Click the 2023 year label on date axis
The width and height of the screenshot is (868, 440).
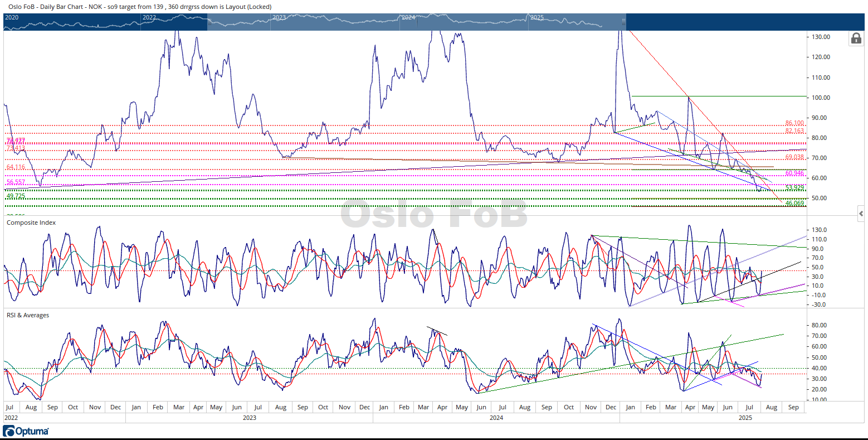249,418
